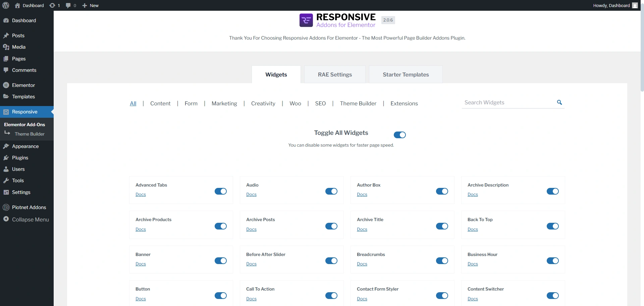Click the Media icon in sidebar

coord(6,47)
